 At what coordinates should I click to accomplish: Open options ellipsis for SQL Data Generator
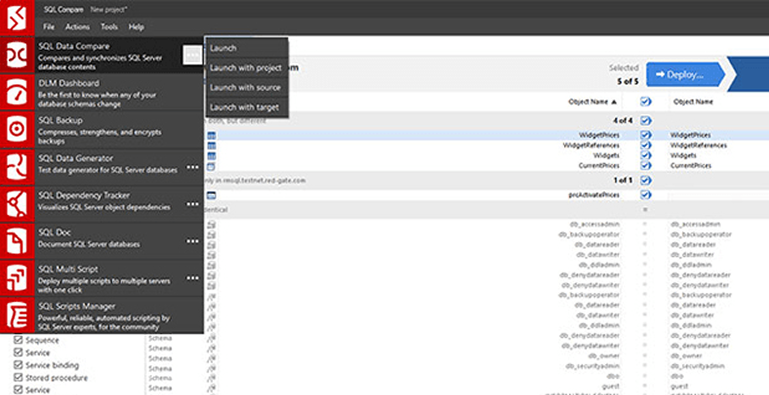click(x=193, y=167)
